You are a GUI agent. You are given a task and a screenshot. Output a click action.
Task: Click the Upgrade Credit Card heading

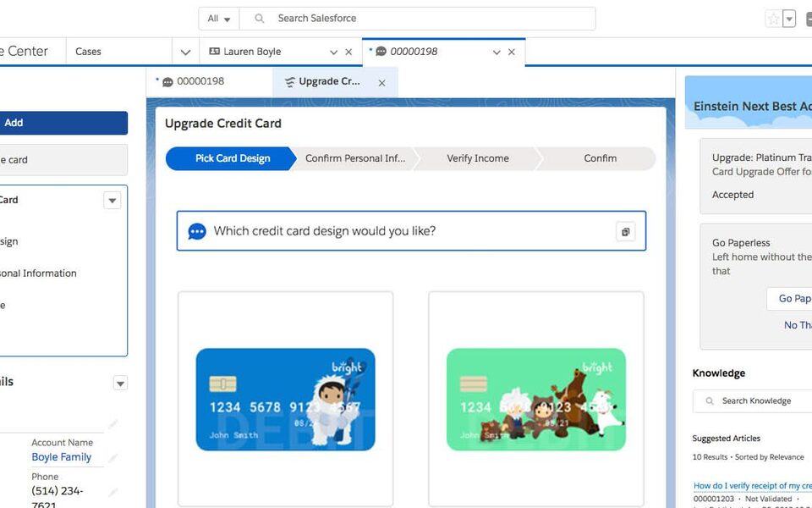(x=223, y=124)
